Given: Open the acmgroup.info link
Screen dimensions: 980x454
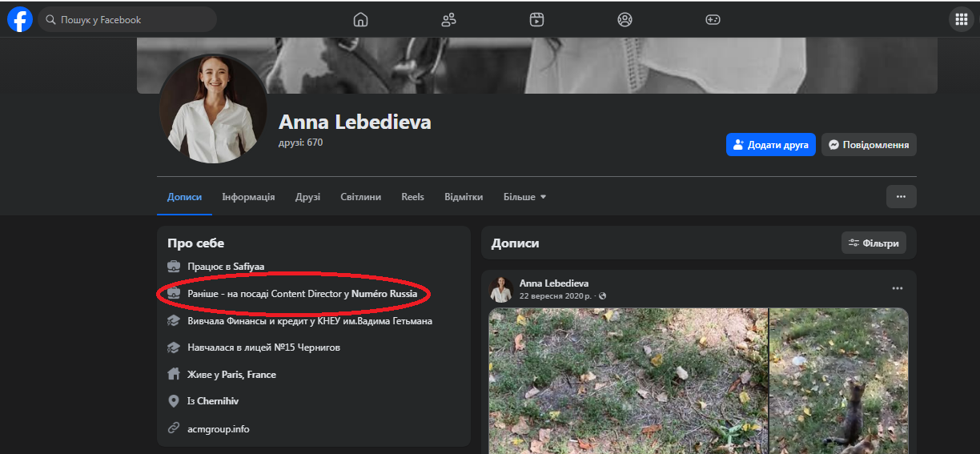Looking at the screenshot, I should (218, 429).
